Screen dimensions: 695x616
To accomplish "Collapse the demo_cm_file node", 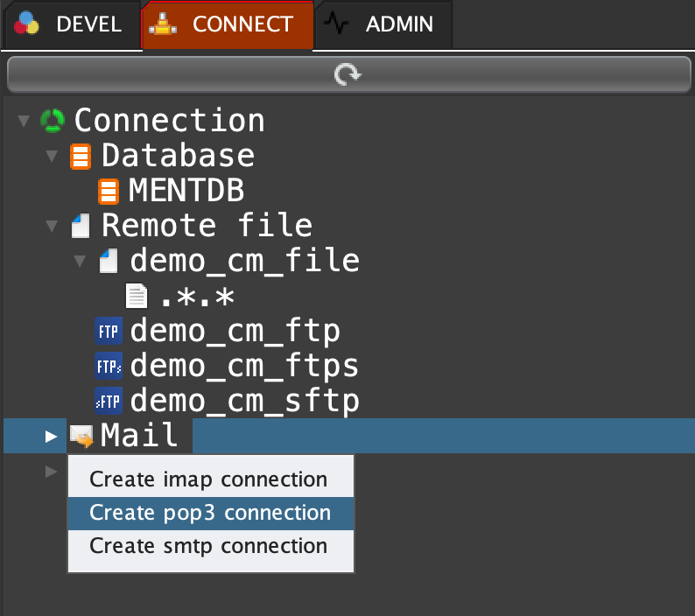I will coord(80,262).
